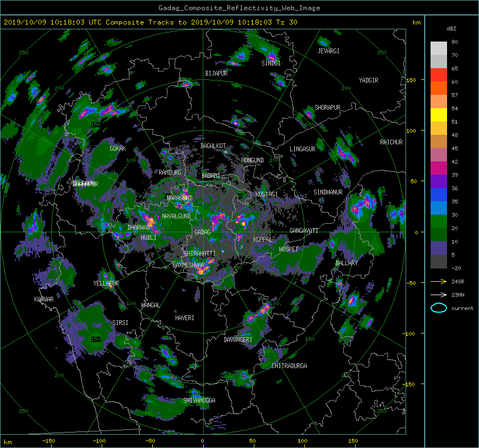Click the DHARWAD city label
Screen dimensions: 479x448
click(x=139, y=227)
